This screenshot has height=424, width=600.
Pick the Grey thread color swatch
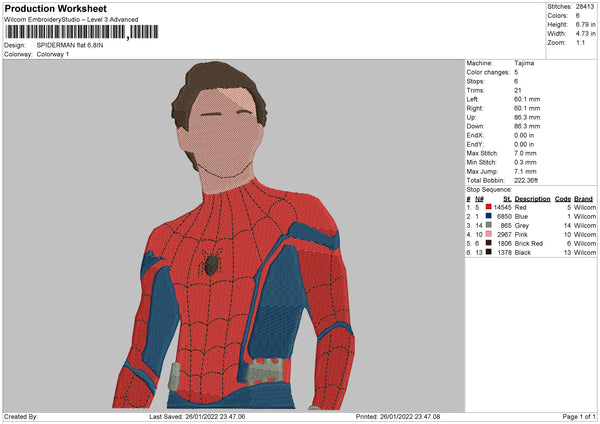488,225
